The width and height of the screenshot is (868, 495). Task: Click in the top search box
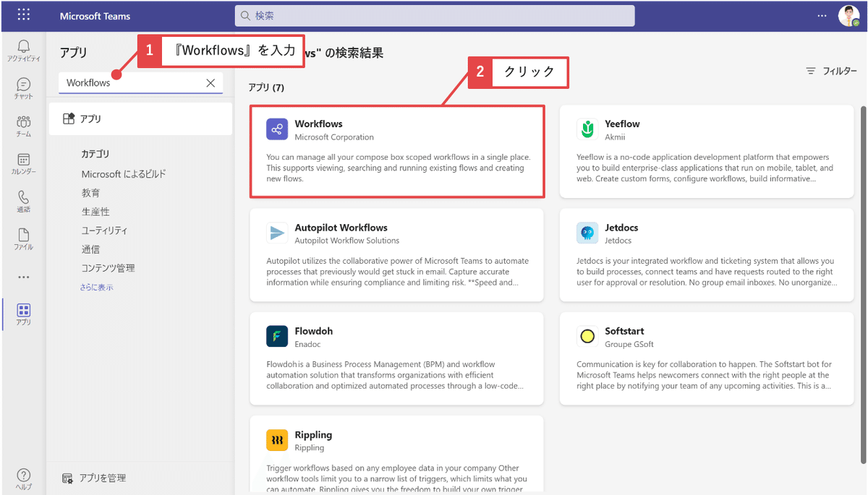point(435,16)
